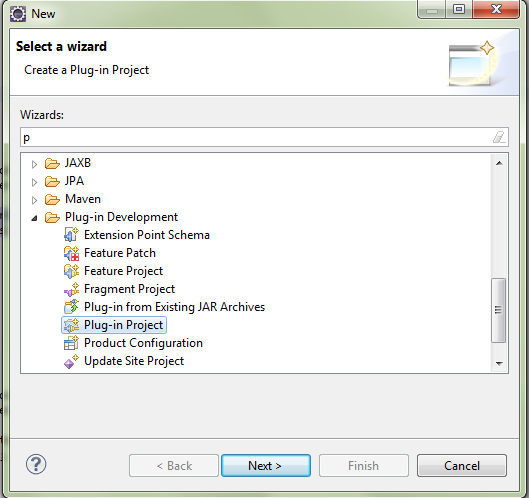
Task: Click the scroll down arrow of wizard list
Action: [499, 363]
